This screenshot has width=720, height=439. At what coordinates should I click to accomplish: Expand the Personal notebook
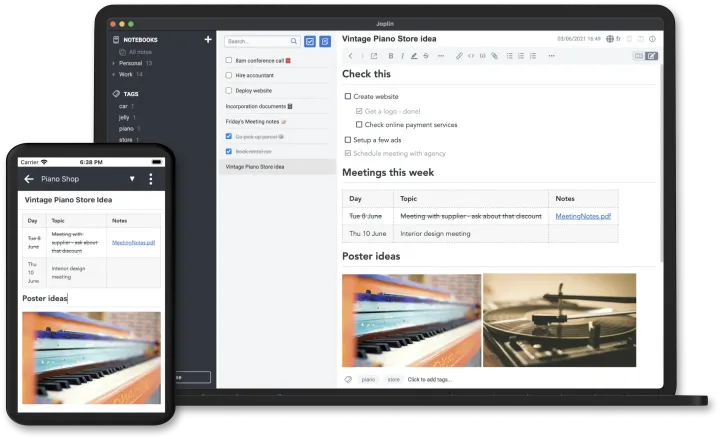point(112,63)
